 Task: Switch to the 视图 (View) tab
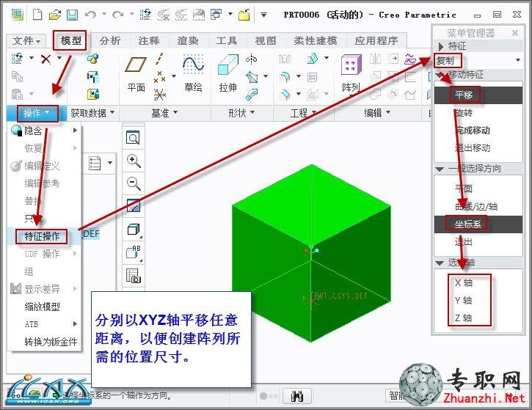point(266,41)
